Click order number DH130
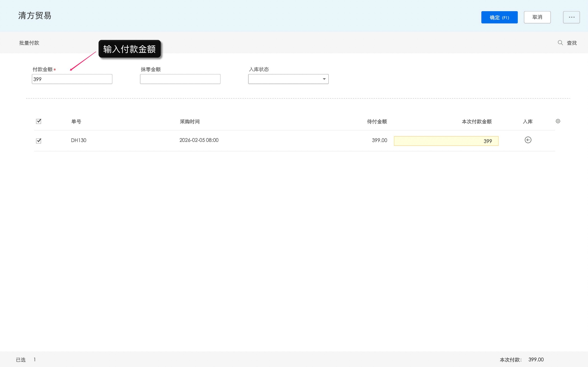 [78, 140]
